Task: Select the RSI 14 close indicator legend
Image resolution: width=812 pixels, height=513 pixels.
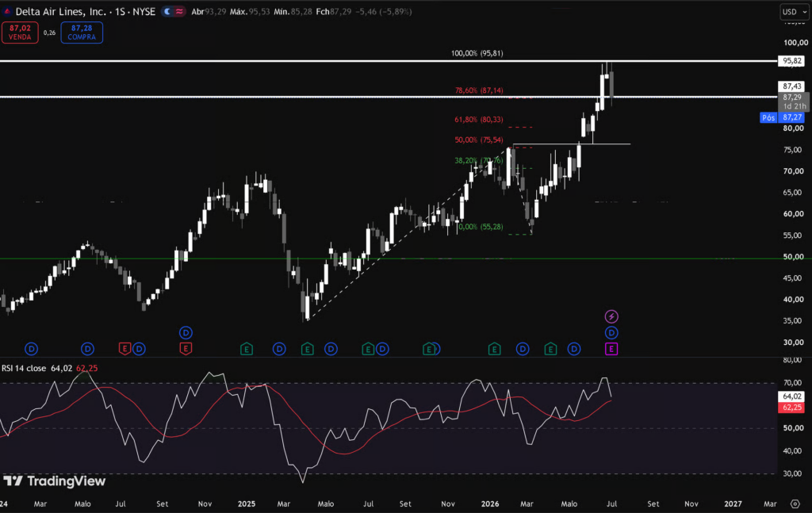Action: pos(24,368)
